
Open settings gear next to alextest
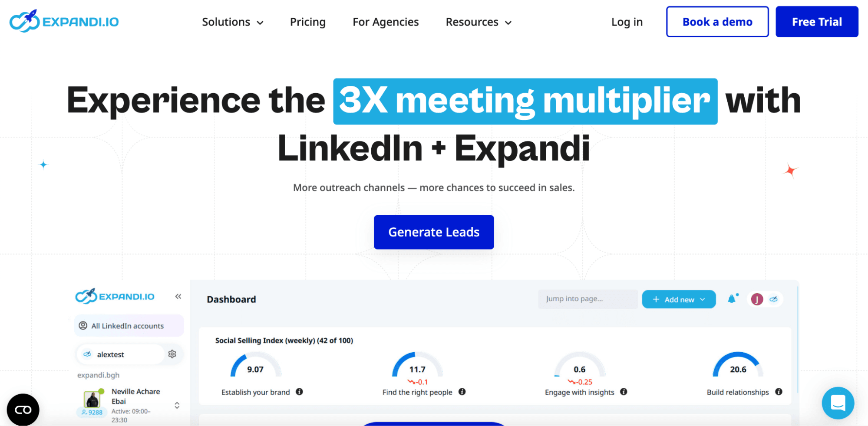(x=172, y=354)
